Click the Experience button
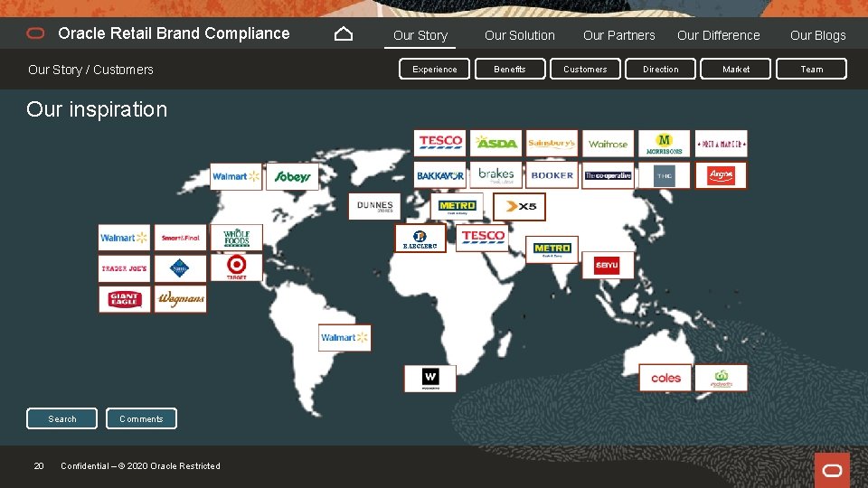The height and width of the screenshot is (488, 868). (435, 70)
